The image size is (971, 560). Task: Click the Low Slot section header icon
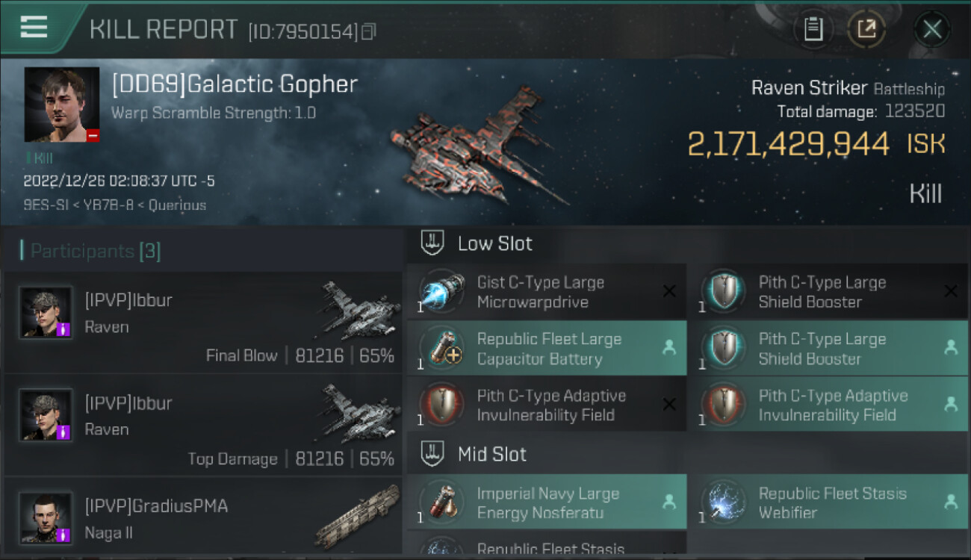[433, 243]
